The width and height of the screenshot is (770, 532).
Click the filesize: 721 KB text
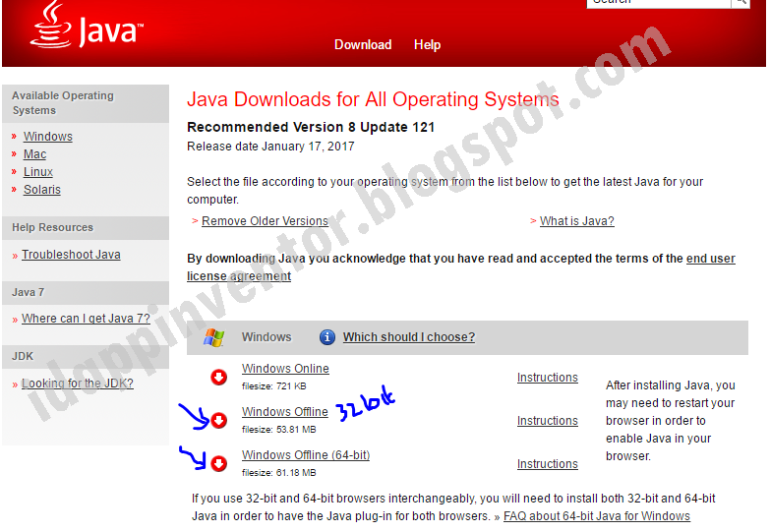coord(274,386)
